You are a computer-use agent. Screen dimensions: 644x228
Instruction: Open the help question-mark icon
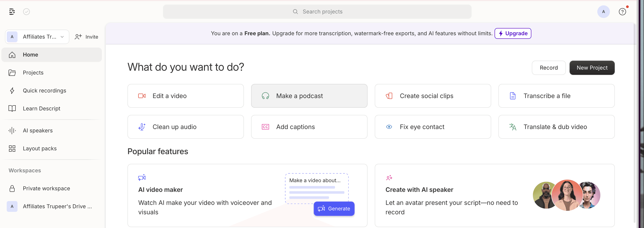click(622, 11)
